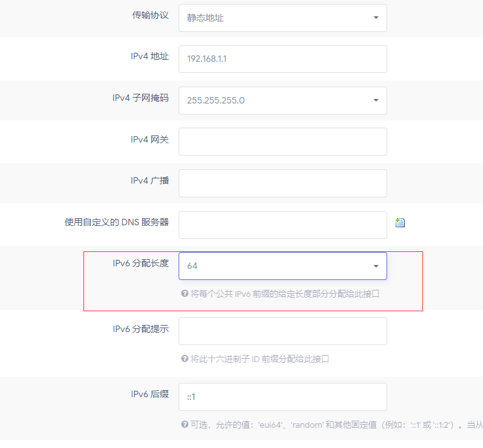483x448 pixels.
Task: Click the 使用自定义的 DNS 服务器 label
Action: click(x=116, y=222)
